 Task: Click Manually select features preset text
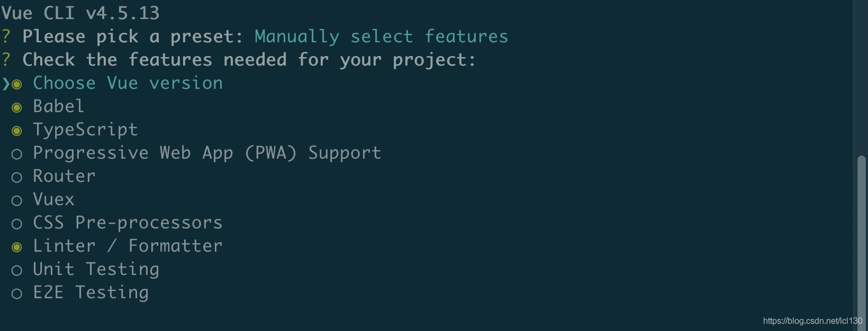(381, 36)
